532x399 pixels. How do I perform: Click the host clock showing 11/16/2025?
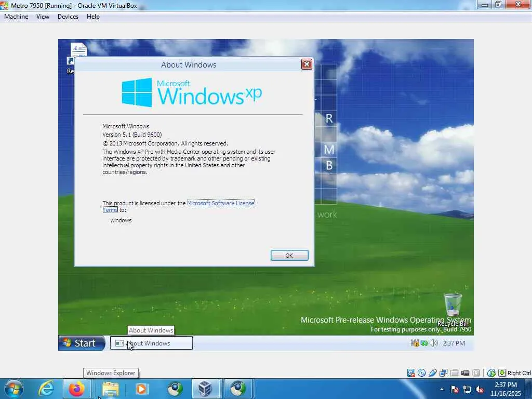pos(505,389)
